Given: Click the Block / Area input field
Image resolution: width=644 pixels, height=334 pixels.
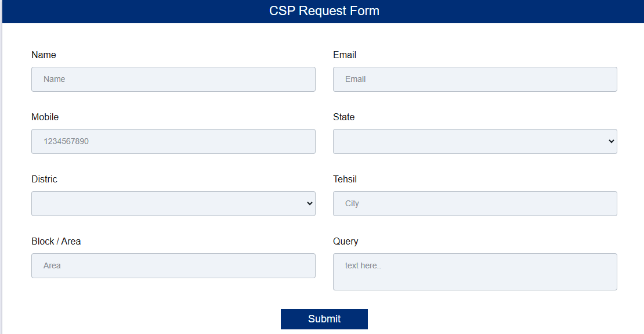Looking at the screenshot, I should 173,265.
